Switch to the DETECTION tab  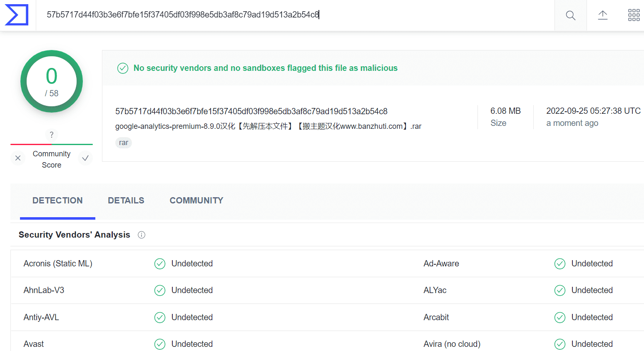point(57,201)
